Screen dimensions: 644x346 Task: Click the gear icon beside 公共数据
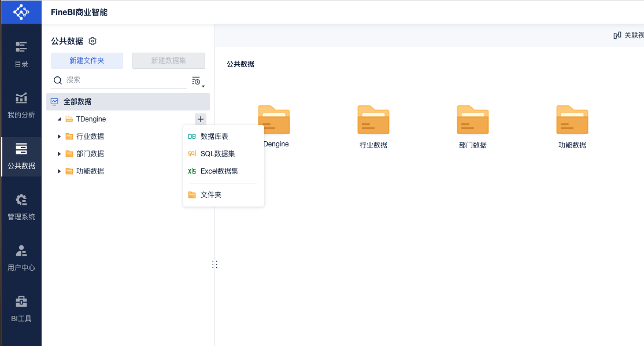[x=92, y=41]
